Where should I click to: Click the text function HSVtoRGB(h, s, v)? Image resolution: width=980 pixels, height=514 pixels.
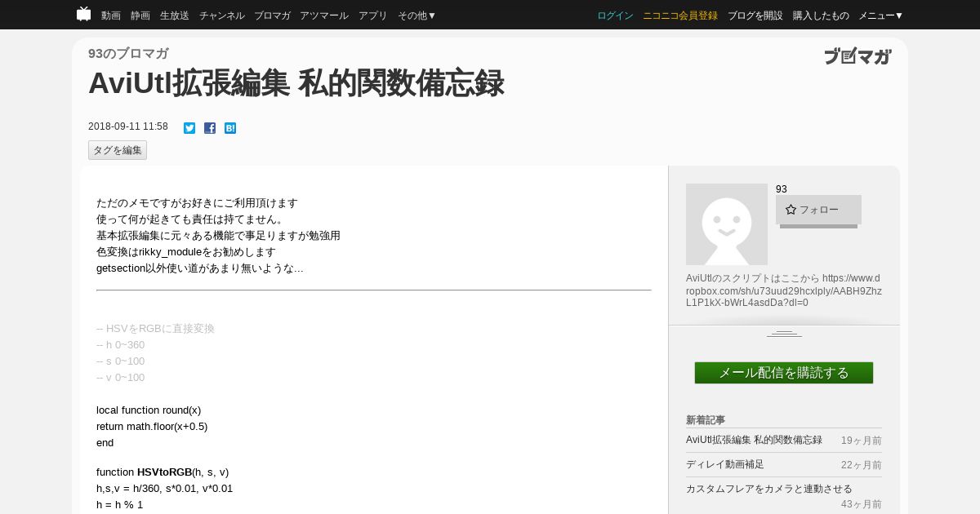[x=163, y=472]
